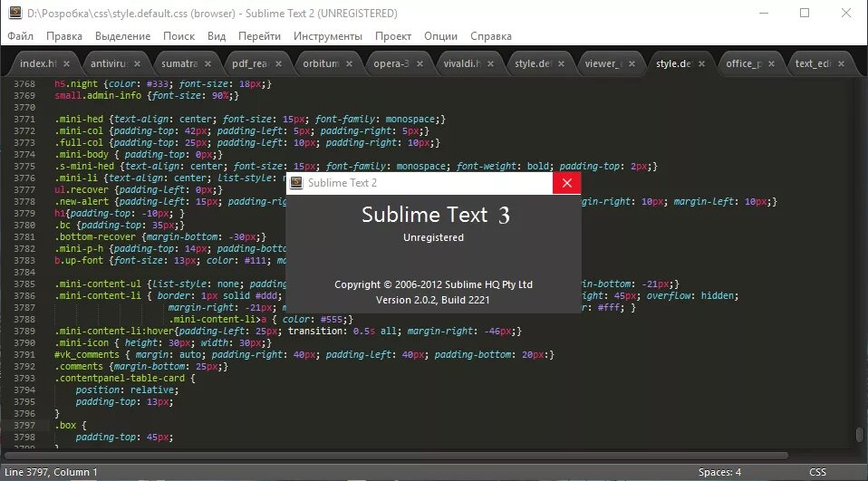
Task: Click the 'Version 2.0.2, Build 2221' text
Action: coord(433,300)
